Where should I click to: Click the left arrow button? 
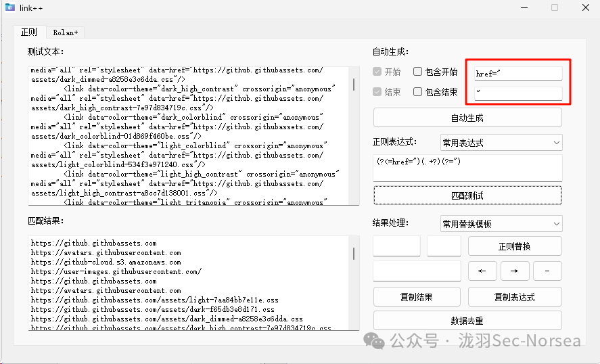coord(482,271)
